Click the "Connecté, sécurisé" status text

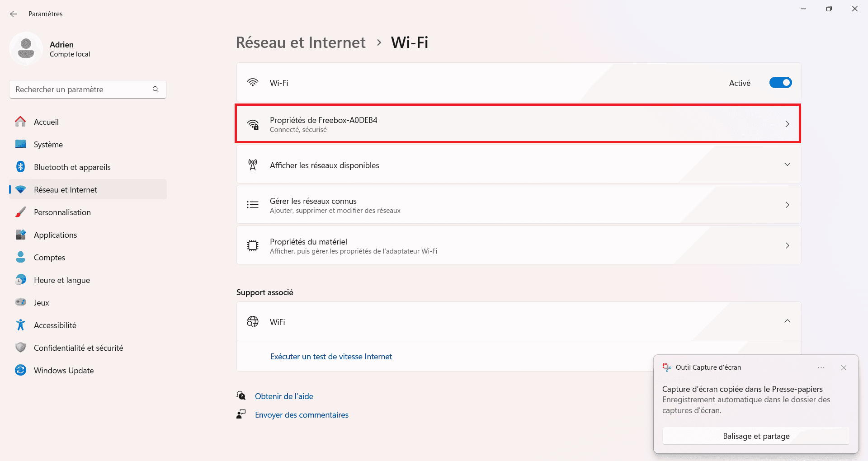click(298, 130)
